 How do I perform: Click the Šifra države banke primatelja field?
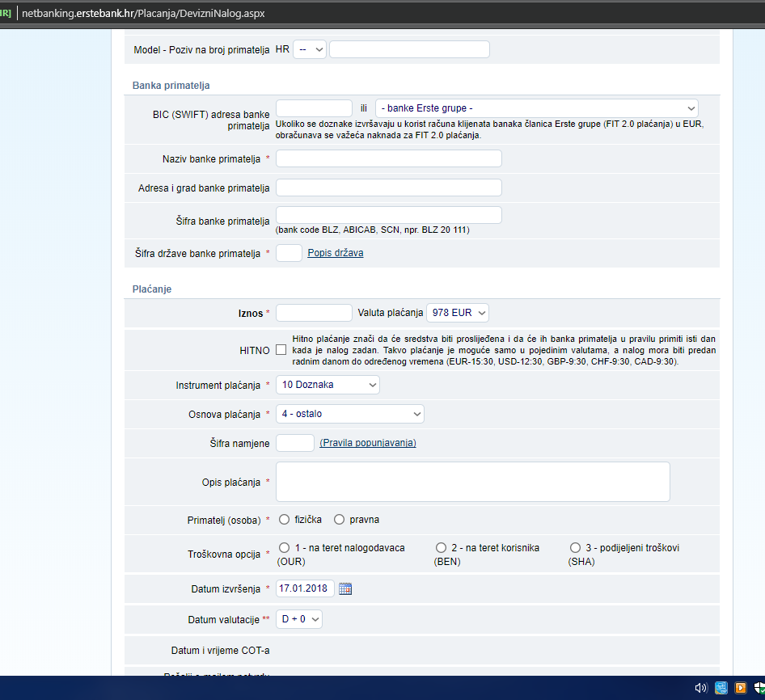click(289, 253)
